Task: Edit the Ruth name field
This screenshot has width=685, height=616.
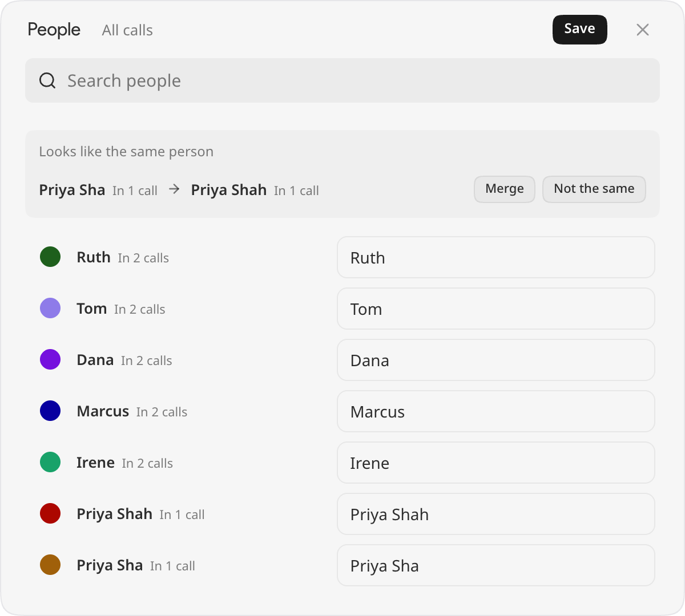Action: pyautogui.click(x=496, y=257)
